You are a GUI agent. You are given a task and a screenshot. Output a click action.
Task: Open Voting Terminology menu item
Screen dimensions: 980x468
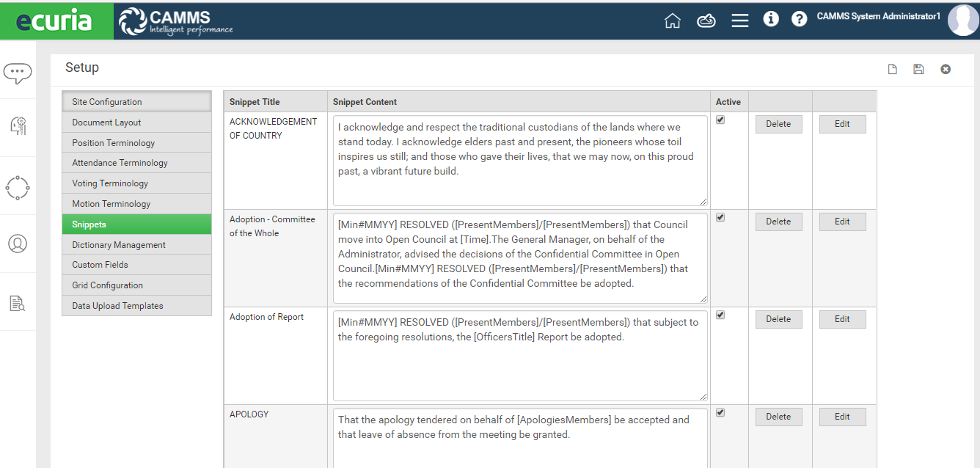coord(136,183)
